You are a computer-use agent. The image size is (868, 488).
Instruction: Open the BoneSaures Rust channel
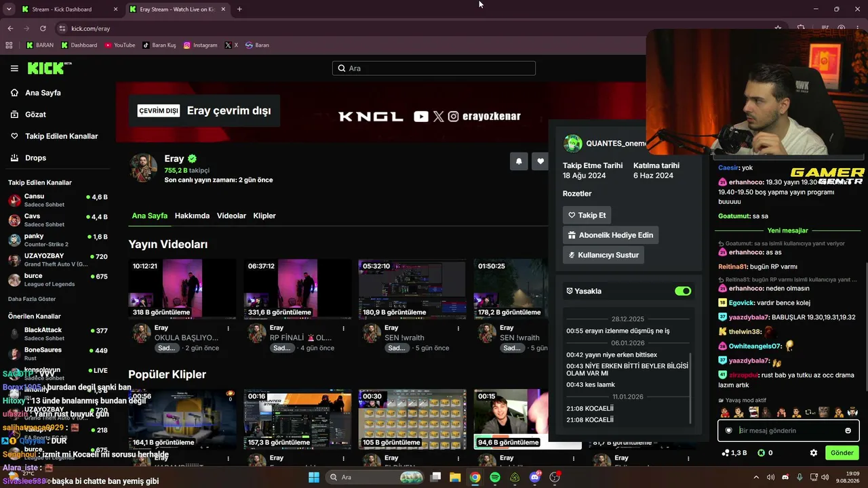click(x=58, y=354)
